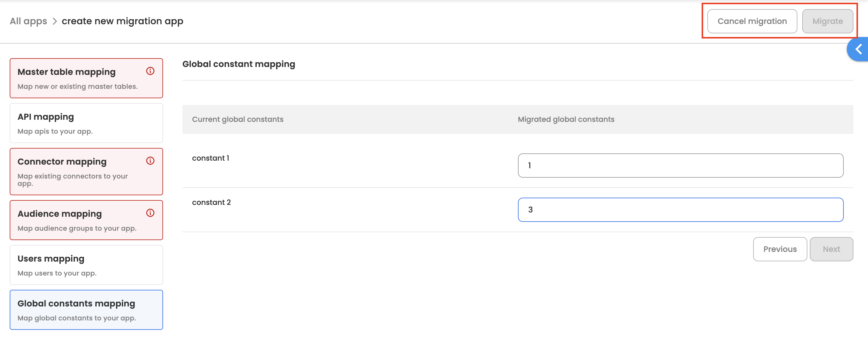Click breadcrumb chevron separator after All apps
This screenshot has width=868, height=348.
click(x=55, y=22)
